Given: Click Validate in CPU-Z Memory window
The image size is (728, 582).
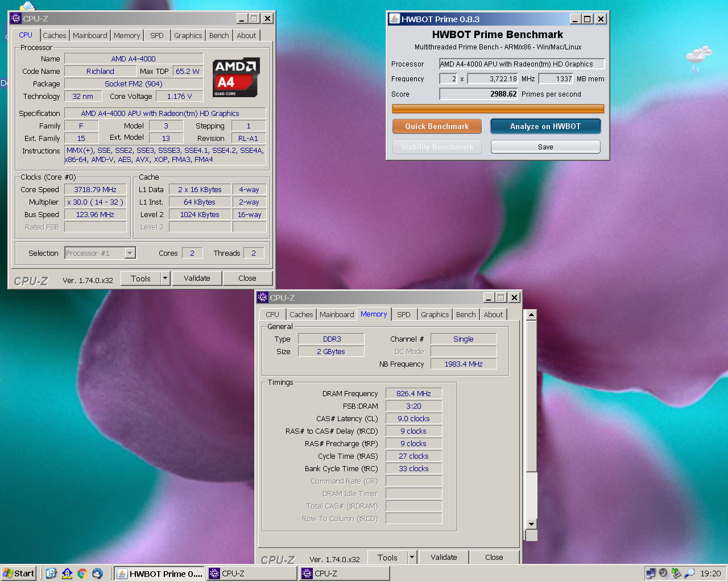Looking at the screenshot, I should 444,557.
